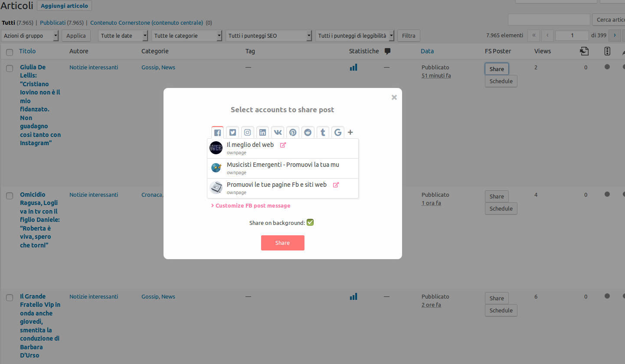Switch to the Twitter accounts tab

coord(233,133)
